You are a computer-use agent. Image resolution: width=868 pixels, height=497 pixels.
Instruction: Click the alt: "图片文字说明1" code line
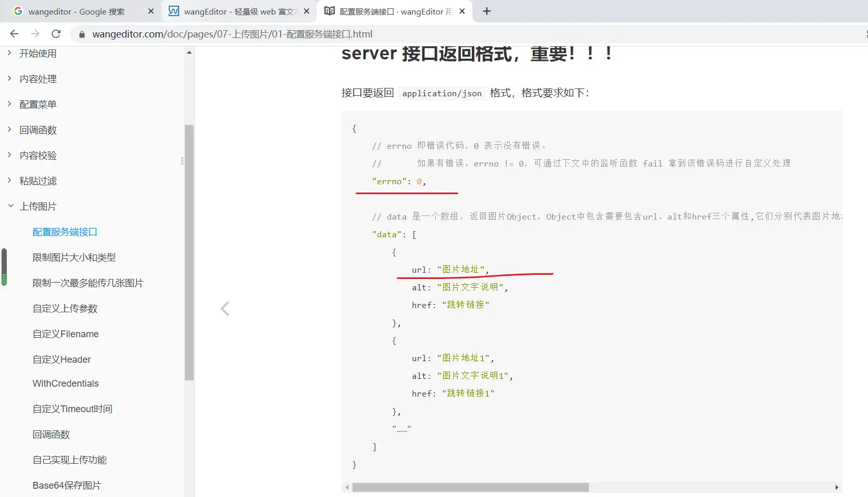(462, 376)
